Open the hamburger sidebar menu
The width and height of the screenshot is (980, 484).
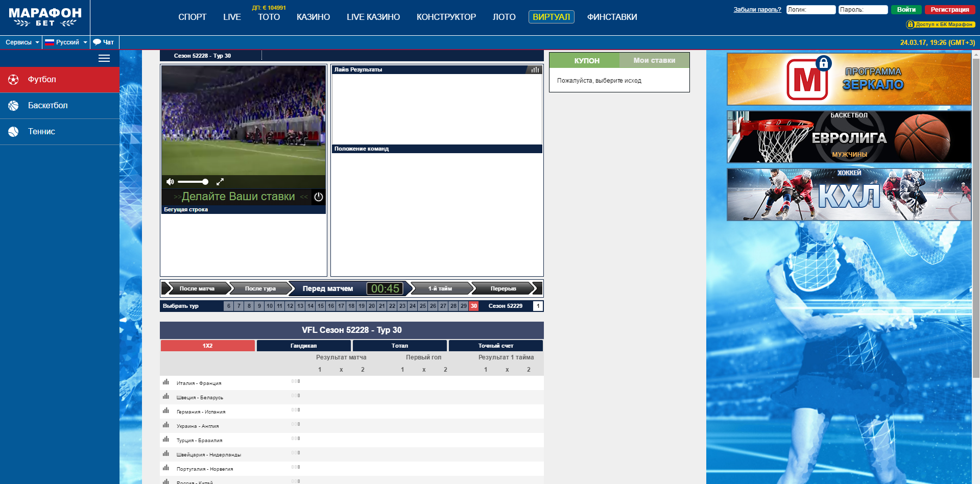104,58
